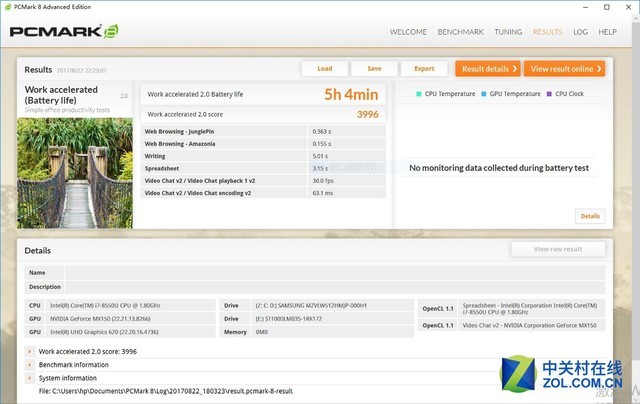
Task: Click the Work accelerated bridge thumbnail
Action: point(75,173)
